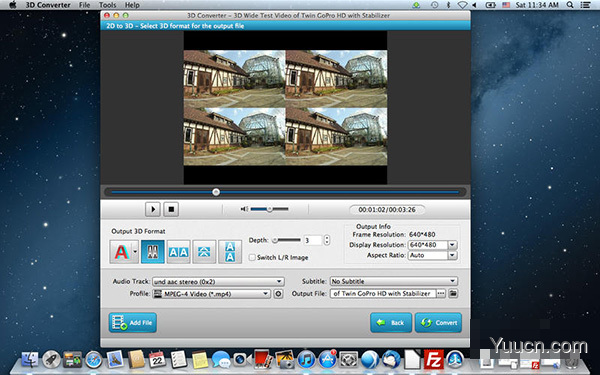
Task: Open Notification Center icon in menu bar
Action: [x=585, y=5]
